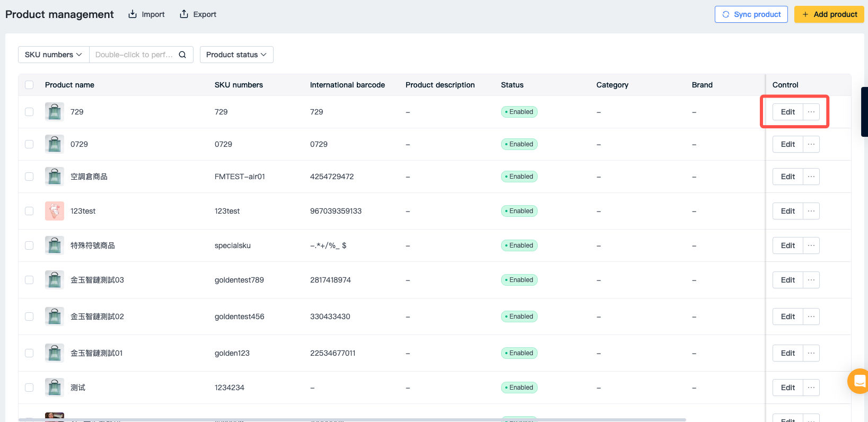Click the Add product button
The height and width of the screenshot is (422, 868).
(x=829, y=14)
